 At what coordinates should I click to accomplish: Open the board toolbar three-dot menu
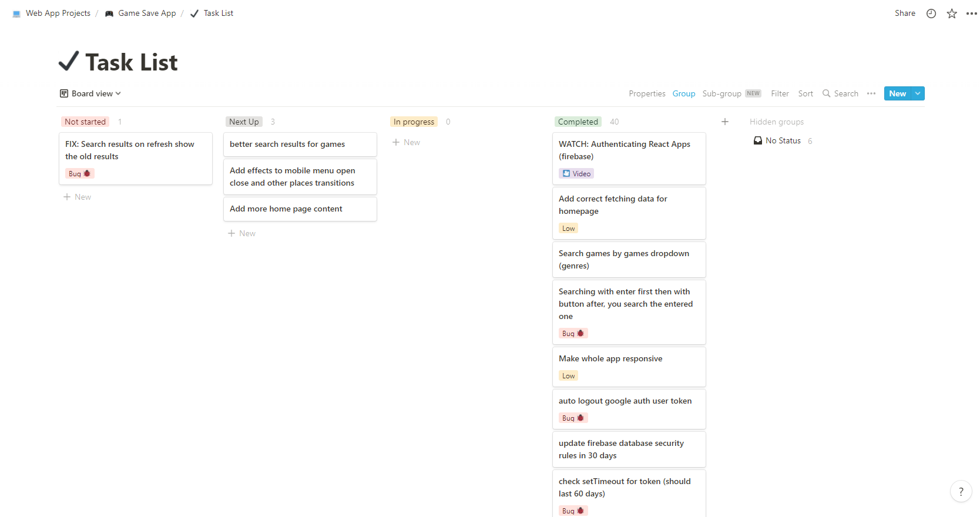[871, 93]
